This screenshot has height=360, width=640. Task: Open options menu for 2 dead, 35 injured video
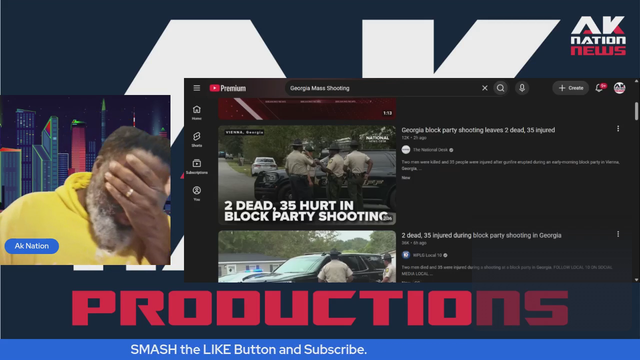618,234
